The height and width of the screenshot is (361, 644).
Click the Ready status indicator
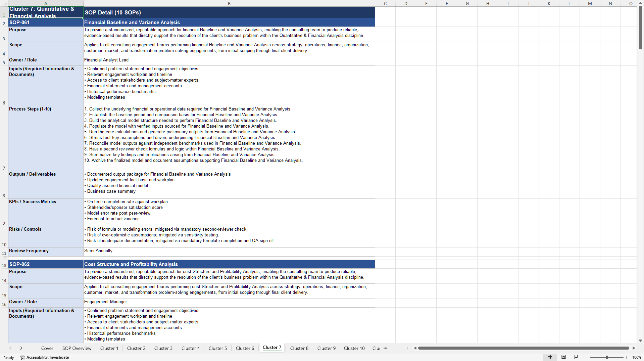click(9, 358)
